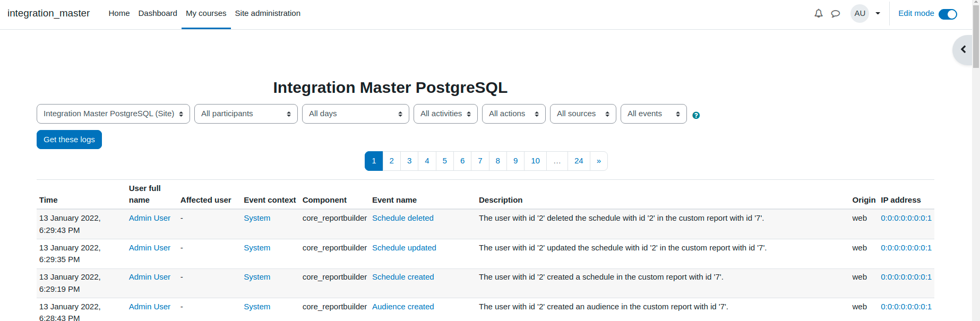The width and height of the screenshot is (980, 321).
Task: Go to the Home menu item
Action: coord(119,13)
